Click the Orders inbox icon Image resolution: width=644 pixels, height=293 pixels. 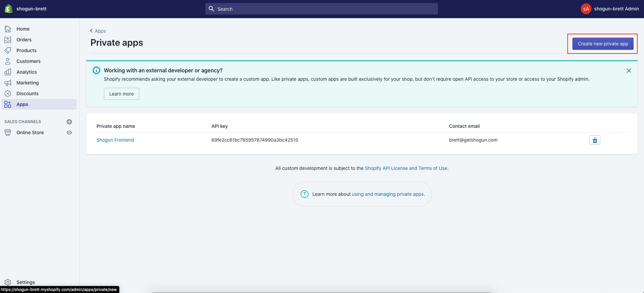(x=8, y=40)
